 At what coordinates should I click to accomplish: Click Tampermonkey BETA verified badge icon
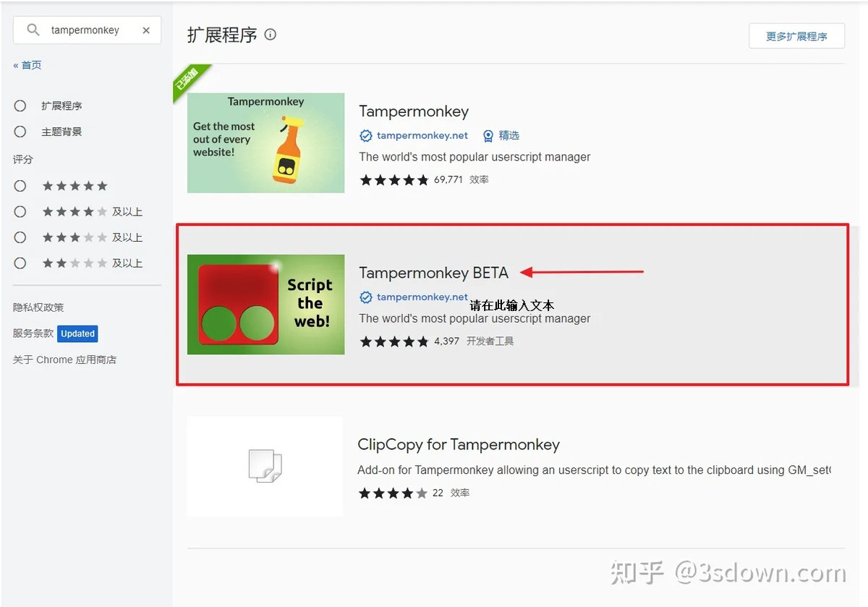pos(366,297)
